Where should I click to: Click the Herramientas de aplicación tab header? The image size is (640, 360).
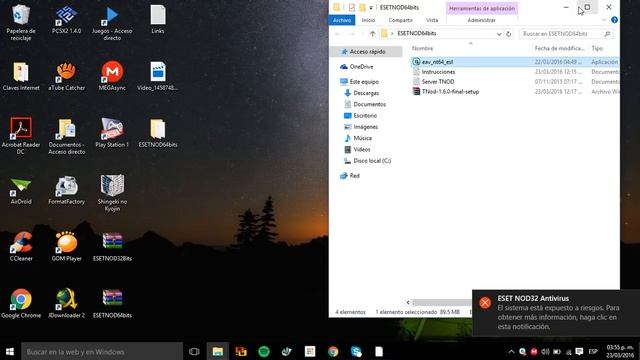(x=482, y=8)
